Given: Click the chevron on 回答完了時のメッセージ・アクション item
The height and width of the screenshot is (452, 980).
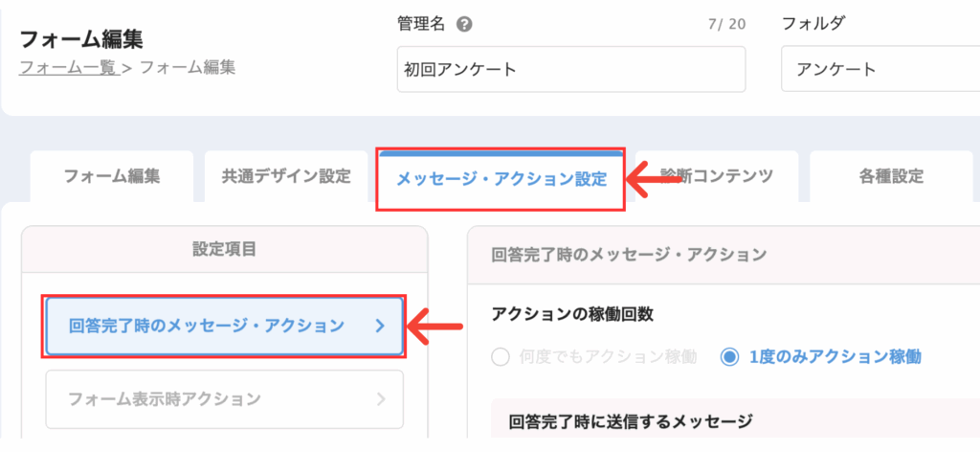Looking at the screenshot, I should point(380,326).
